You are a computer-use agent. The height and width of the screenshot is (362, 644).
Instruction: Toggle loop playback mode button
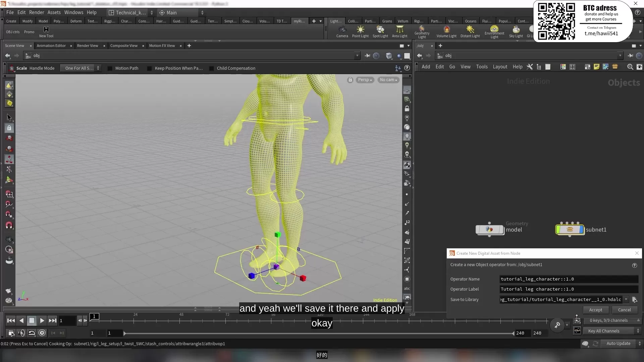point(32,333)
